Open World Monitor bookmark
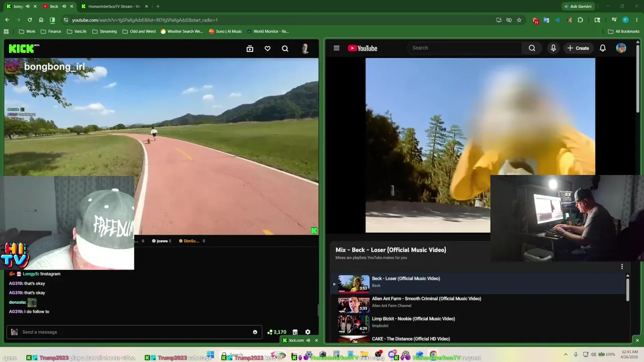Image resolution: width=644 pixels, height=362 pixels. (x=268, y=31)
